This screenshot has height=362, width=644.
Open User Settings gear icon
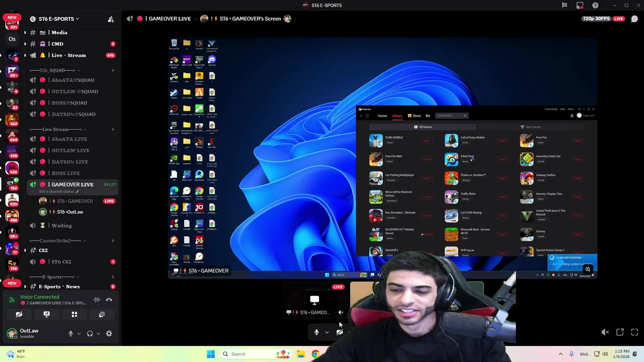109,333
